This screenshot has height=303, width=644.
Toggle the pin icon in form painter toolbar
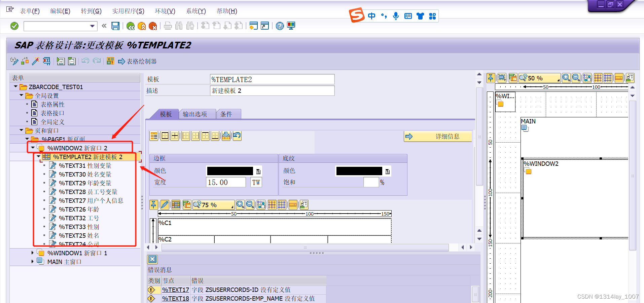click(x=491, y=78)
